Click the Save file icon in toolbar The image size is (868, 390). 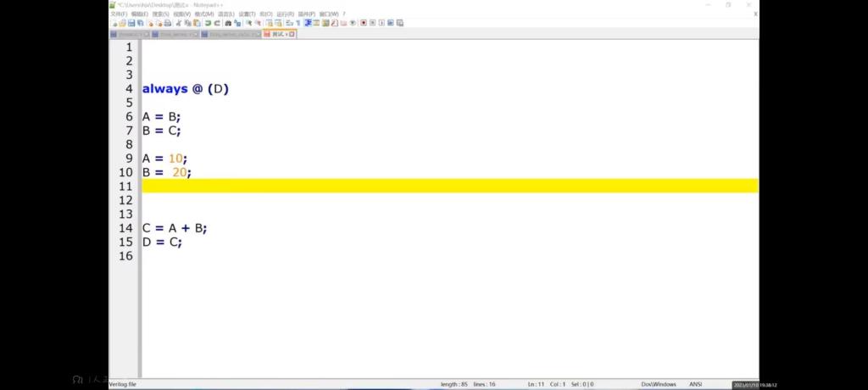tap(131, 23)
